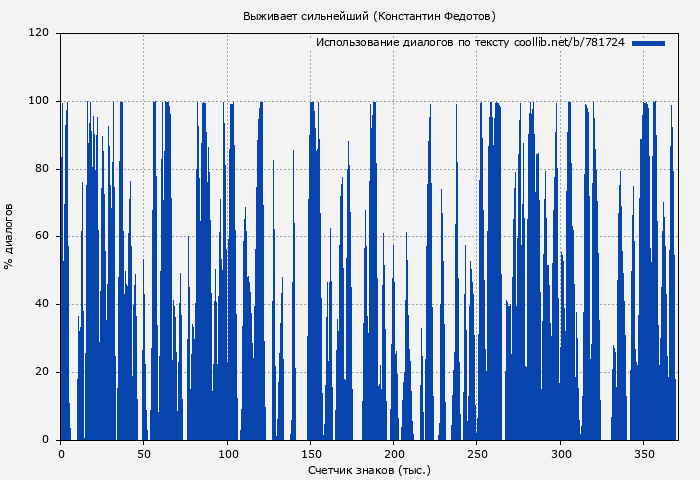Click the 300 tick on the horizontal axis
Image resolution: width=700 pixels, height=480 pixels.
[561, 453]
